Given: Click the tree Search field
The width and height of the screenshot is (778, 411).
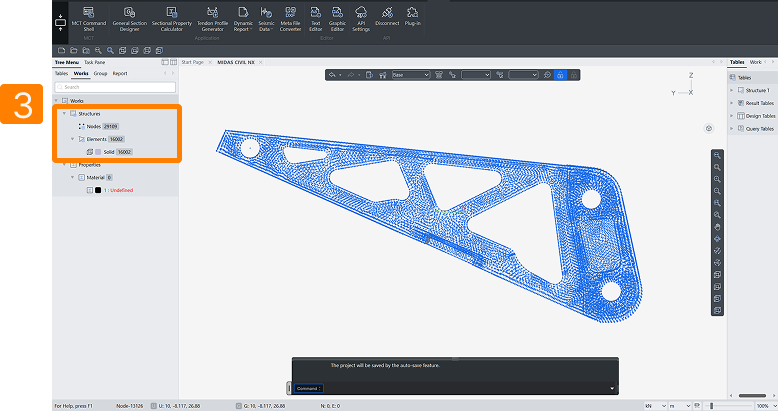Looking at the screenshot, I should click(x=115, y=87).
